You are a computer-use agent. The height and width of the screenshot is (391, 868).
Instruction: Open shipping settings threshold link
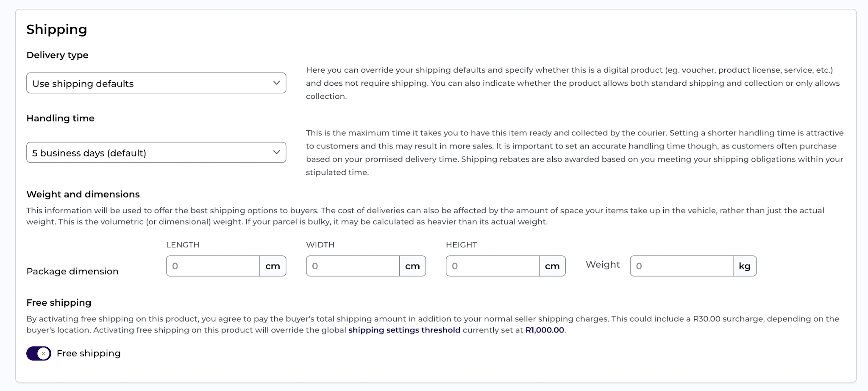(404, 330)
